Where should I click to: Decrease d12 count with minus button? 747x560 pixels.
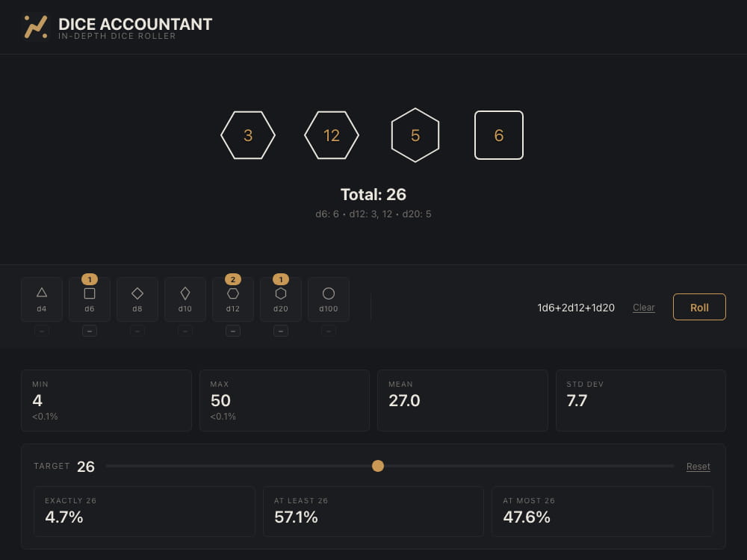click(233, 331)
